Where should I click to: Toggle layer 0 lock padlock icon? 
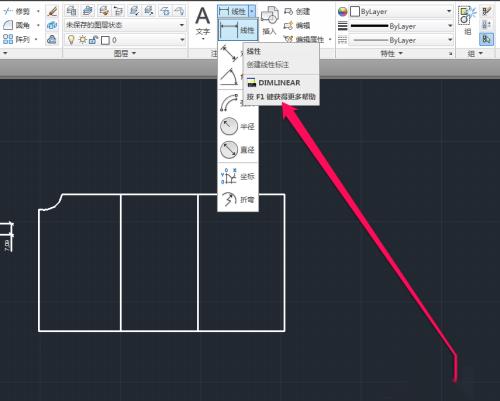pyautogui.click(x=93, y=40)
